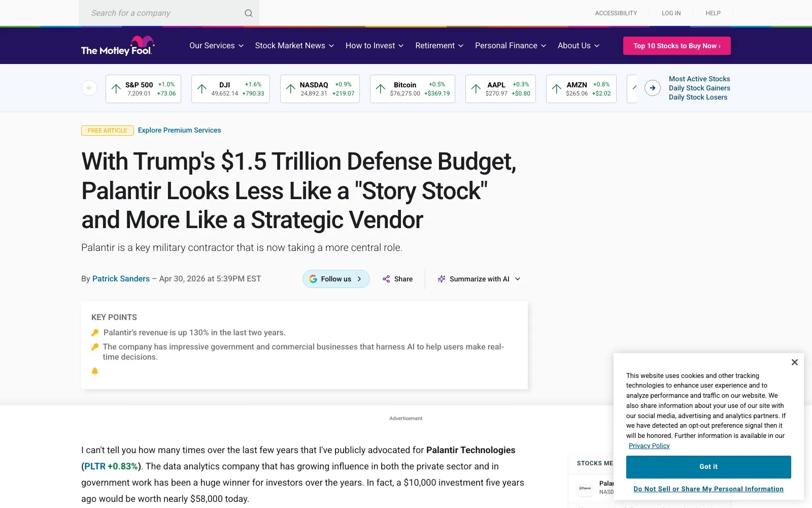This screenshot has height=508, width=812.
Task: Expand Our Services menu
Action: coord(217,46)
